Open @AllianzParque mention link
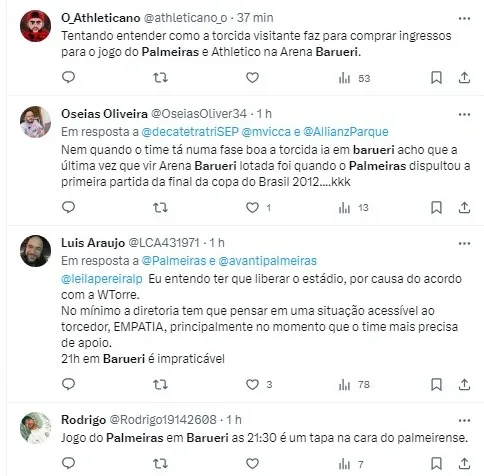 346,132
